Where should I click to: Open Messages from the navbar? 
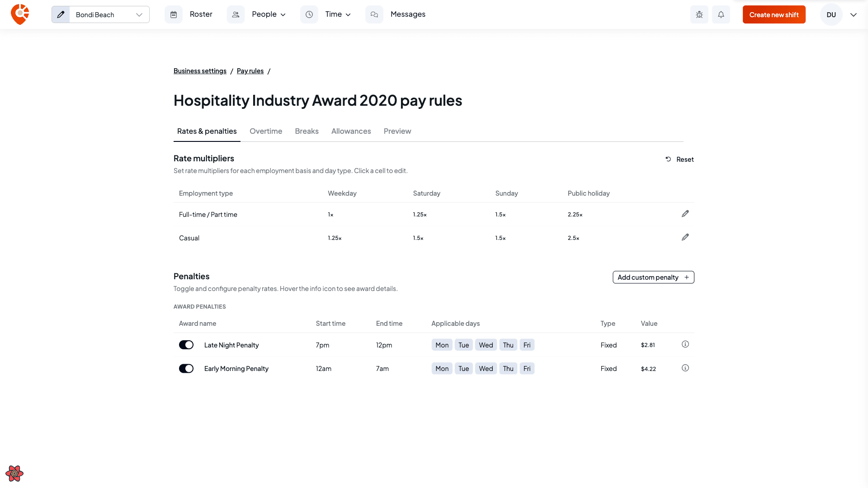pyautogui.click(x=408, y=14)
